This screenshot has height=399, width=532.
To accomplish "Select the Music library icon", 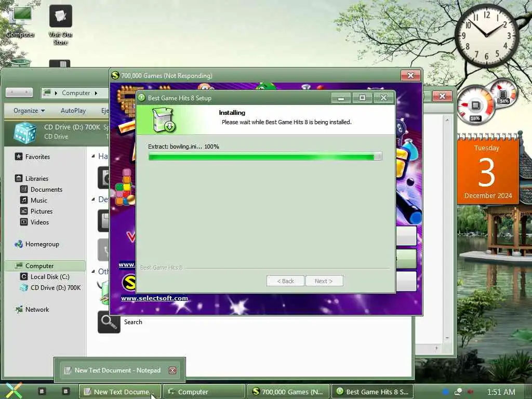I will pyautogui.click(x=24, y=200).
